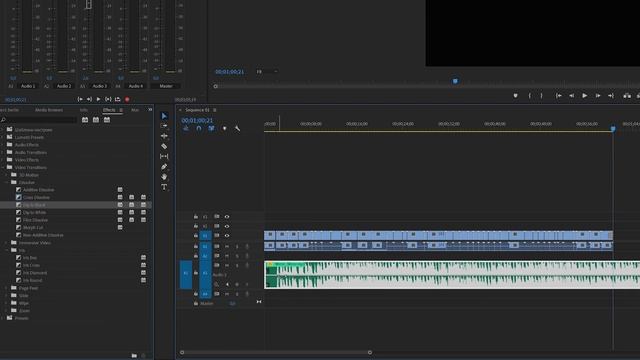Select the Pen tool

tap(164, 167)
